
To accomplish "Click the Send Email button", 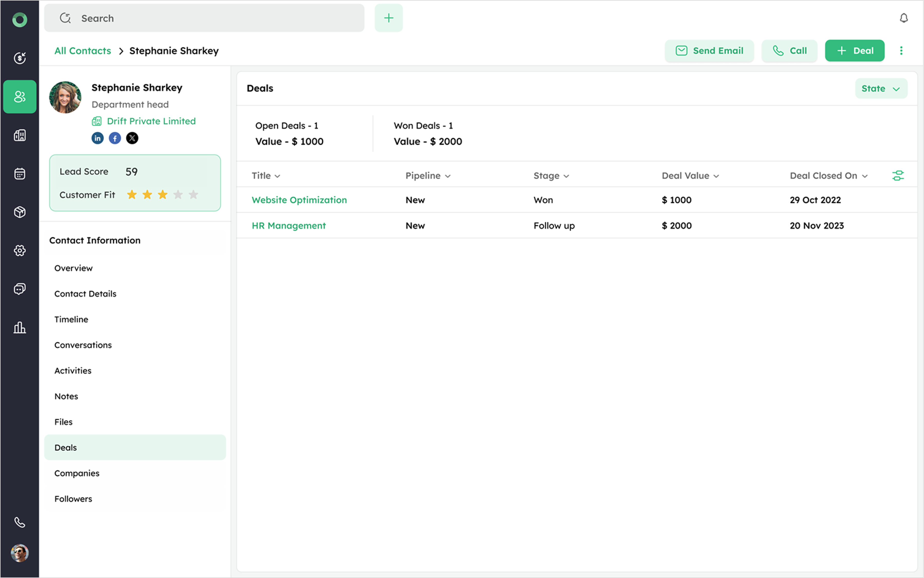I will [x=709, y=51].
